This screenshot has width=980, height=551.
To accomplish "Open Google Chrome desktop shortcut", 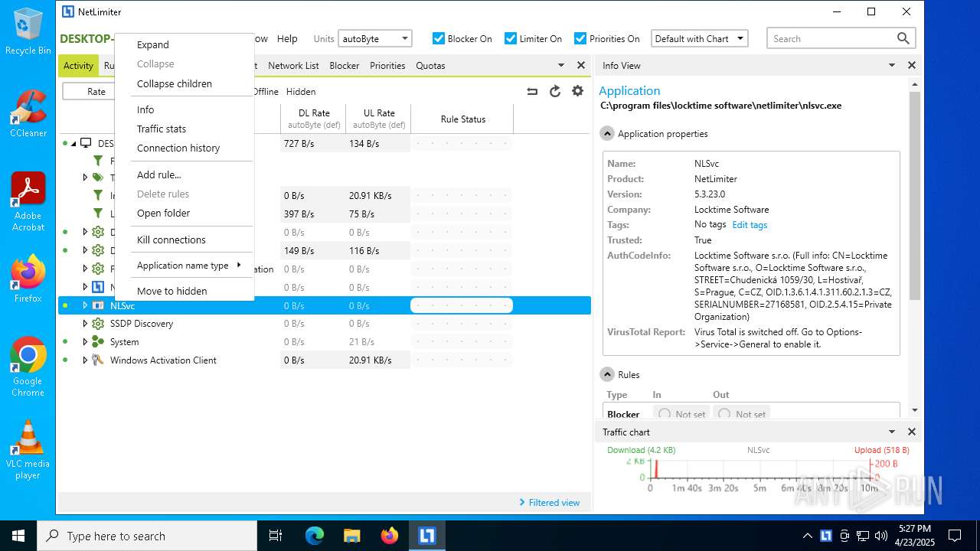I will point(28,367).
